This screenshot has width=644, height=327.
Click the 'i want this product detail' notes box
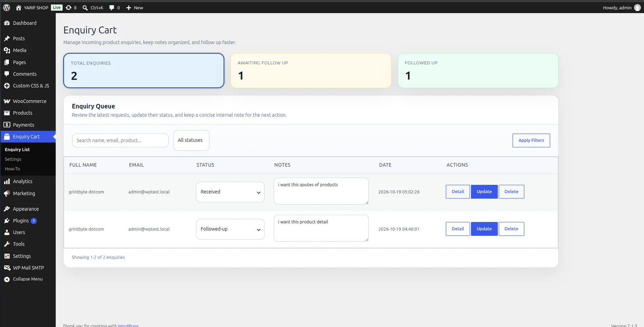(x=321, y=228)
